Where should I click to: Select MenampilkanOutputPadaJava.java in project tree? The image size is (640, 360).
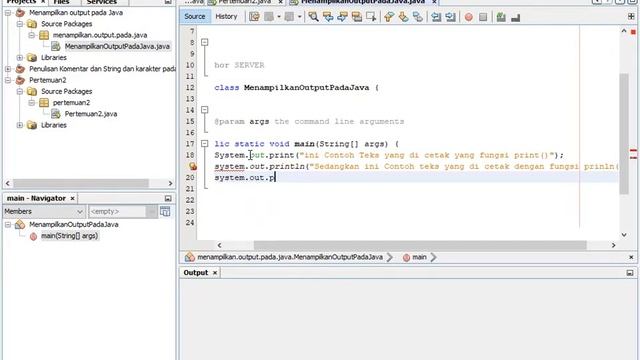(117, 47)
